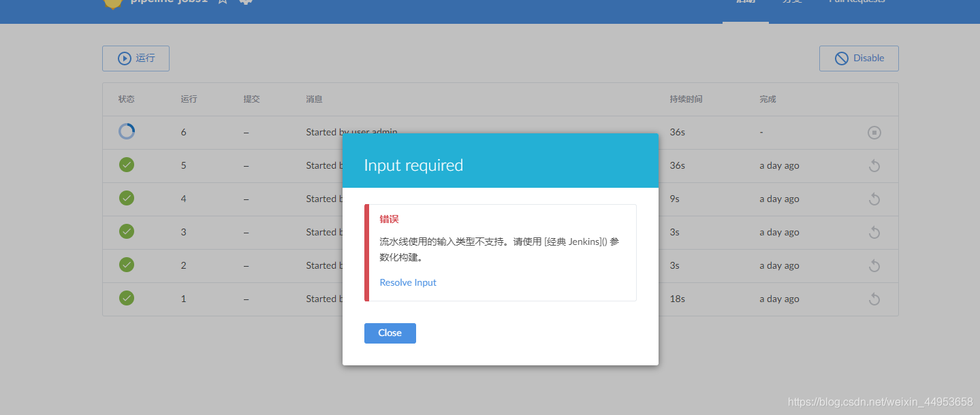Click the red 错误 error heading

tap(389, 219)
